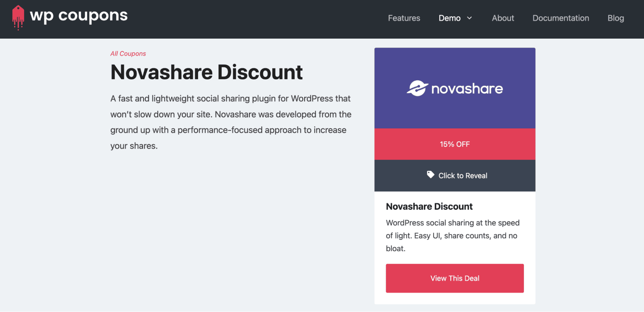
Task: Click the Novashare Discount card heading
Action: [x=429, y=206]
